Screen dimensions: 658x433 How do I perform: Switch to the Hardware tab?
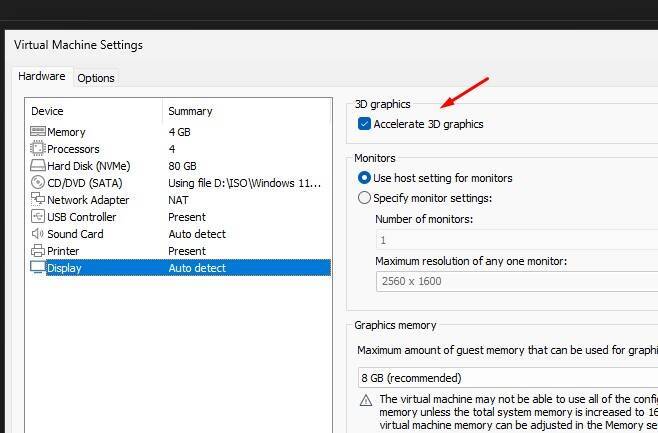point(42,76)
